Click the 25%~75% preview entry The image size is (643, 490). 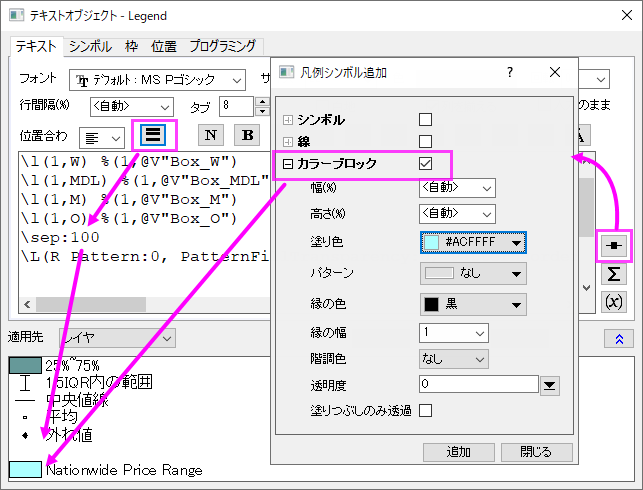pos(72,365)
